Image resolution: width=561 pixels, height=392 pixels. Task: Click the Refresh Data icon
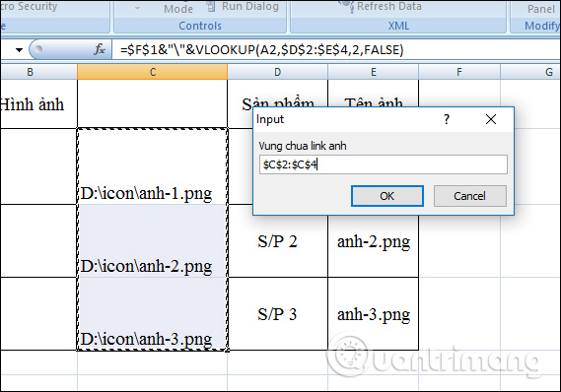coord(347,7)
